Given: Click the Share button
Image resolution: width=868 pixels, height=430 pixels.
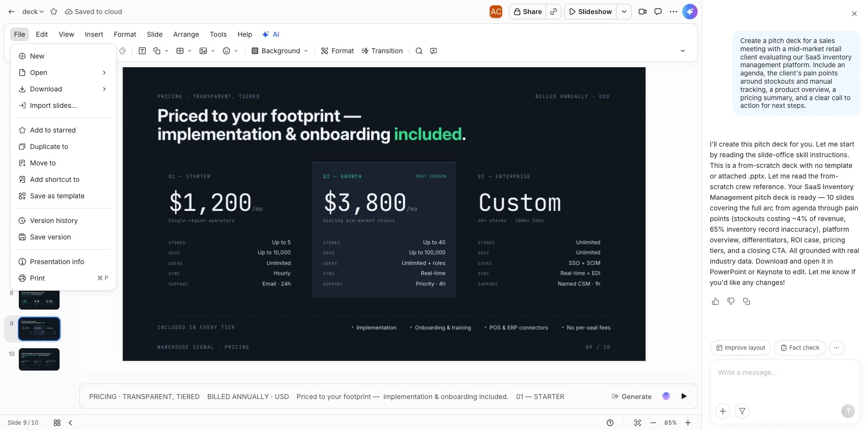Looking at the screenshot, I should click(528, 12).
